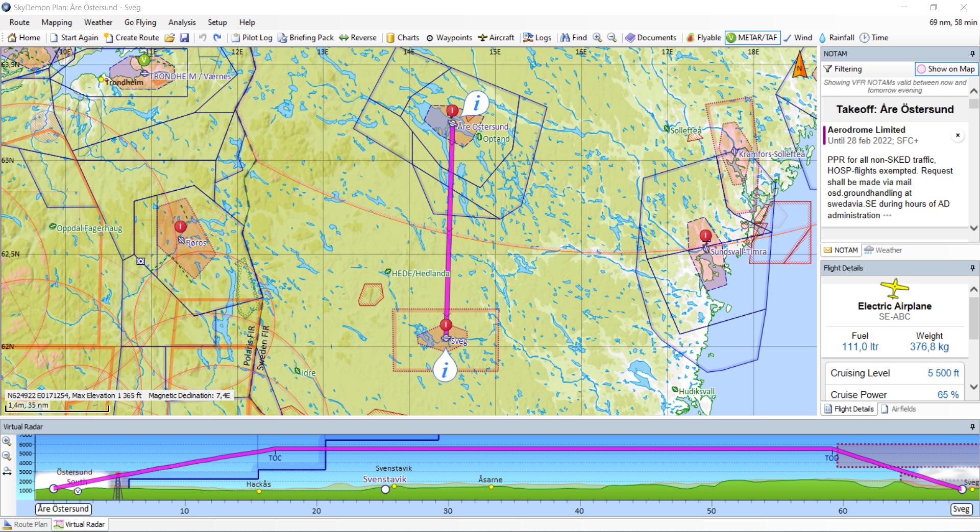This screenshot has height=532, width=980.
Task: Click the Åre Östersund label below Virtual Radar
Action: [63, 509]
